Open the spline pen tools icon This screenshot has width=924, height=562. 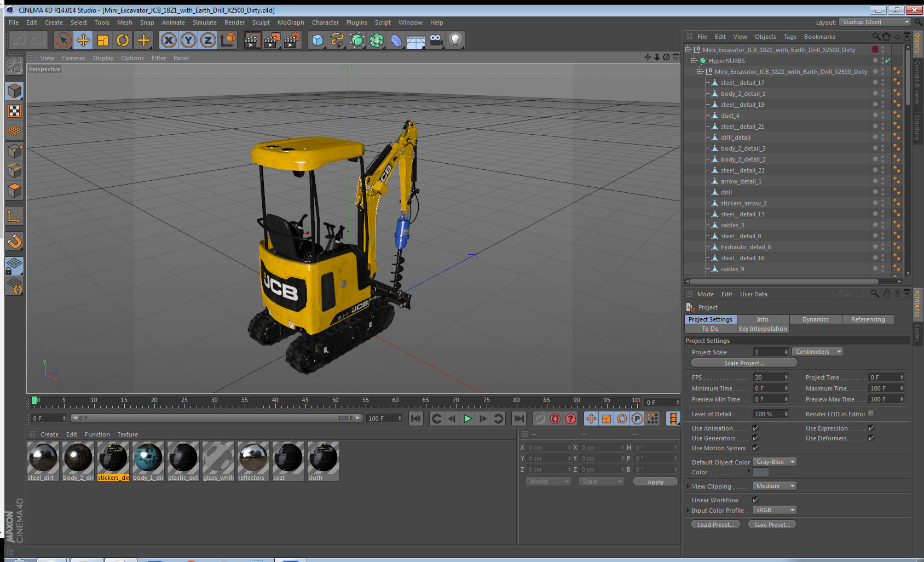click(337, 40)
